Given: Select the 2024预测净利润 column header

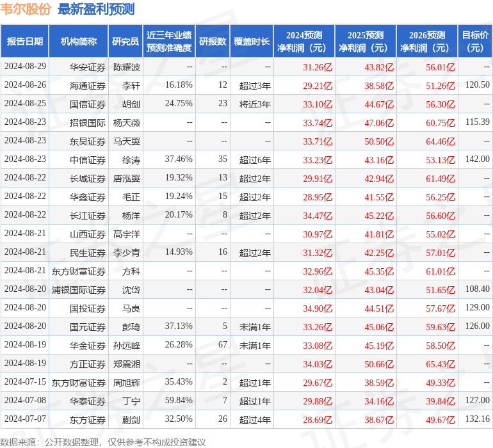Looking at the screenshot, I should pyautogui.click(x=304, y=41).
